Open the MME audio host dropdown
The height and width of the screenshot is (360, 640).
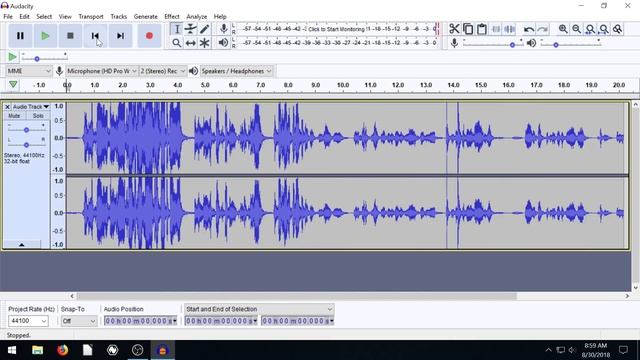coord(29,71)
